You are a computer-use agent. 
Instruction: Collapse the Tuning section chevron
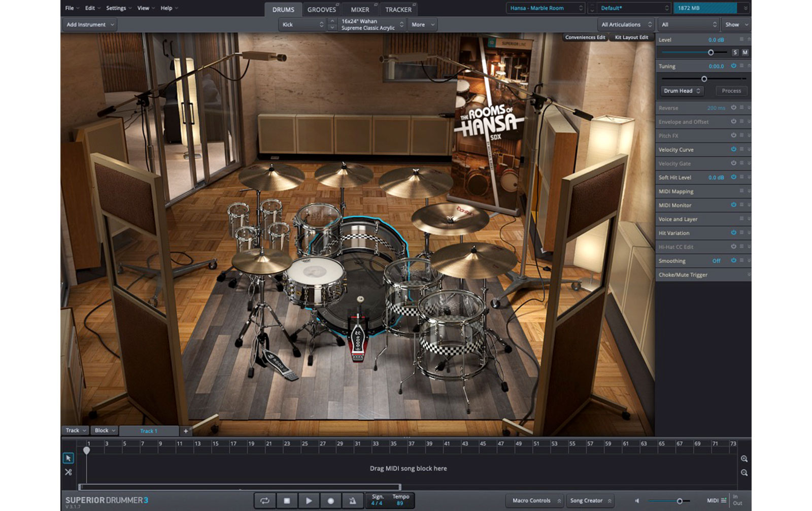749,66
